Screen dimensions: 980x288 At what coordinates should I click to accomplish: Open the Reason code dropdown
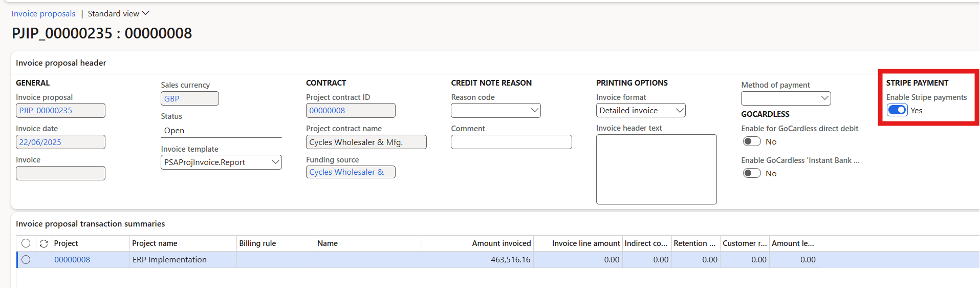coord(495,111)
